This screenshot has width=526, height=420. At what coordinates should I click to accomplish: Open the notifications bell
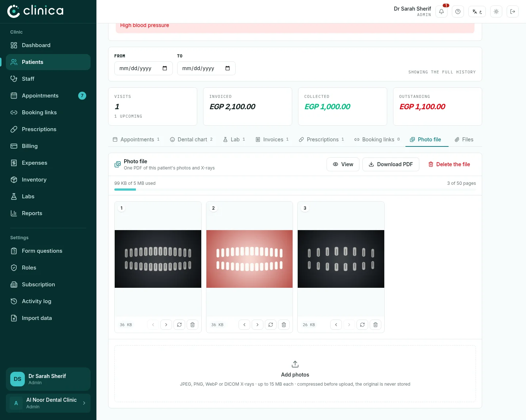click(x=441, y=12)
